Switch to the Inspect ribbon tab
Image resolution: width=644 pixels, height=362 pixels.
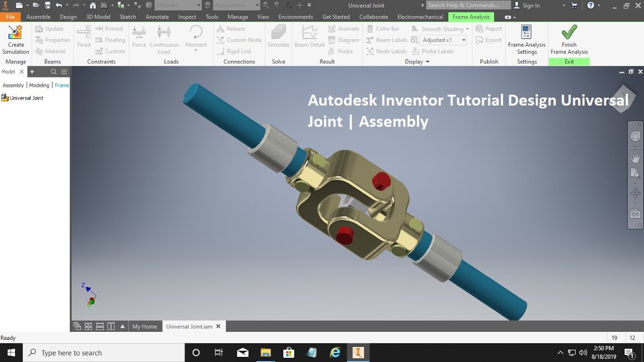pyautogui.click(x=187, y=17)
